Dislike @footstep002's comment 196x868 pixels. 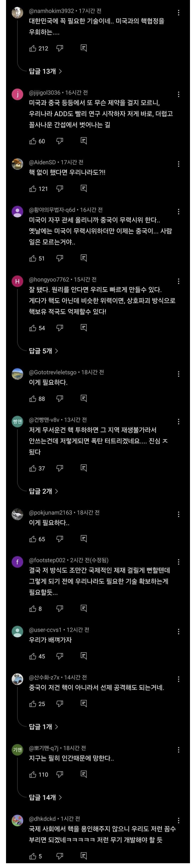[x=60, y=608]
